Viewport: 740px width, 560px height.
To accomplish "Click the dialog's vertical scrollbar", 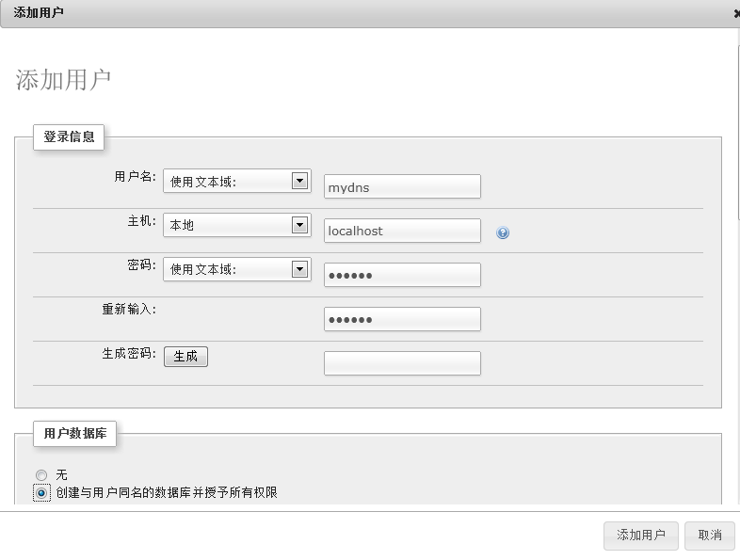I will 738,132.
